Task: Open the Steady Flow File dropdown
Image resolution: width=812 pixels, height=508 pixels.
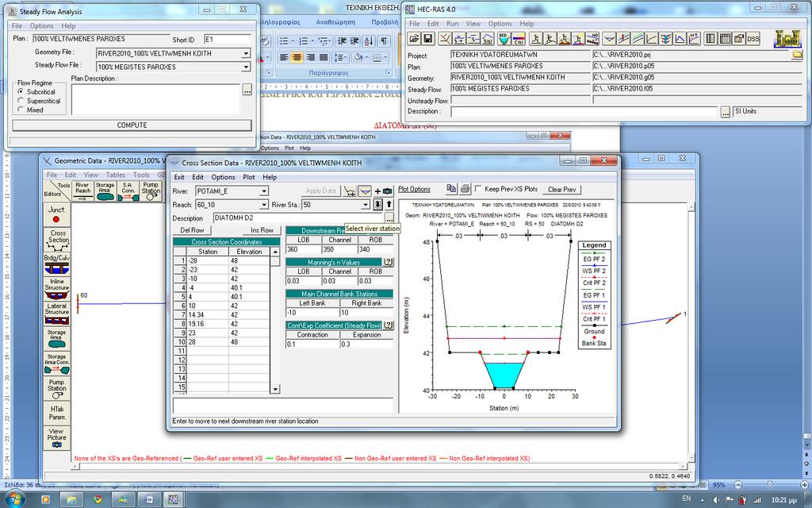Action: [246, 67]
